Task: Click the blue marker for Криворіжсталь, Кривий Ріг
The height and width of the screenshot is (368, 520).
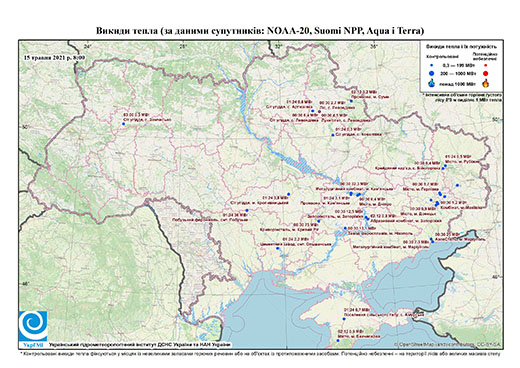Action: click(x=319, y=221)
